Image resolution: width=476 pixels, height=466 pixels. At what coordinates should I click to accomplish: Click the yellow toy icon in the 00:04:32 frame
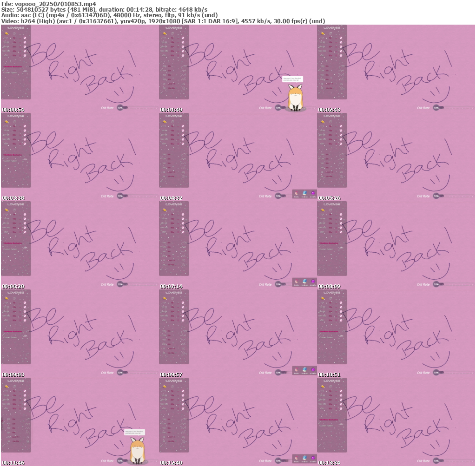click(x=165, y=122)
